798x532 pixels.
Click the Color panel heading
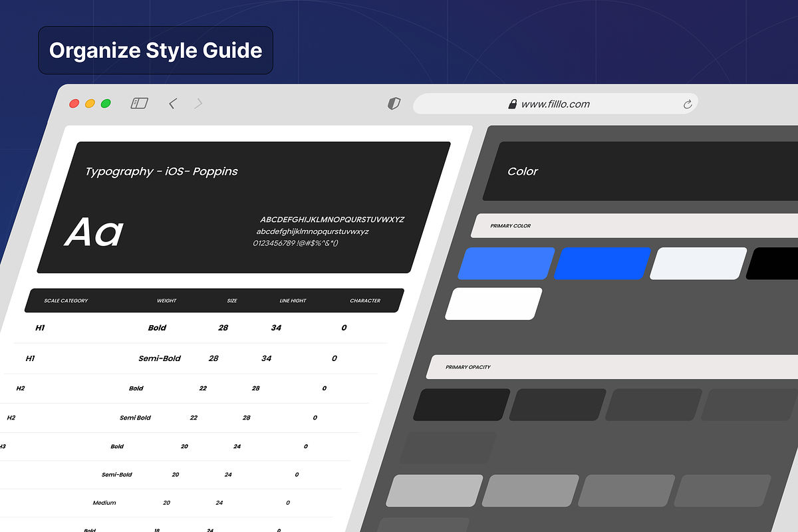pos(523,172)
